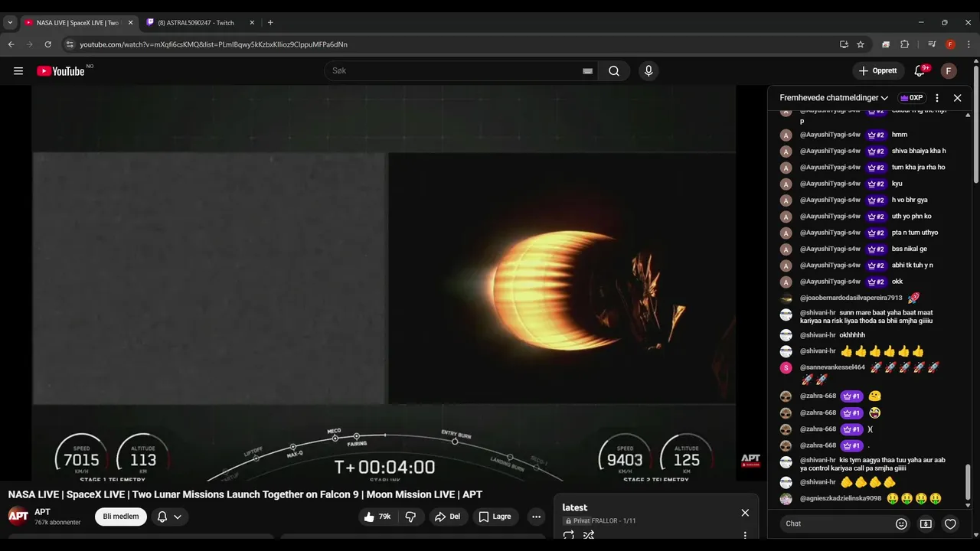
Task: Click the address bar URL
Action: pos(214,44)
